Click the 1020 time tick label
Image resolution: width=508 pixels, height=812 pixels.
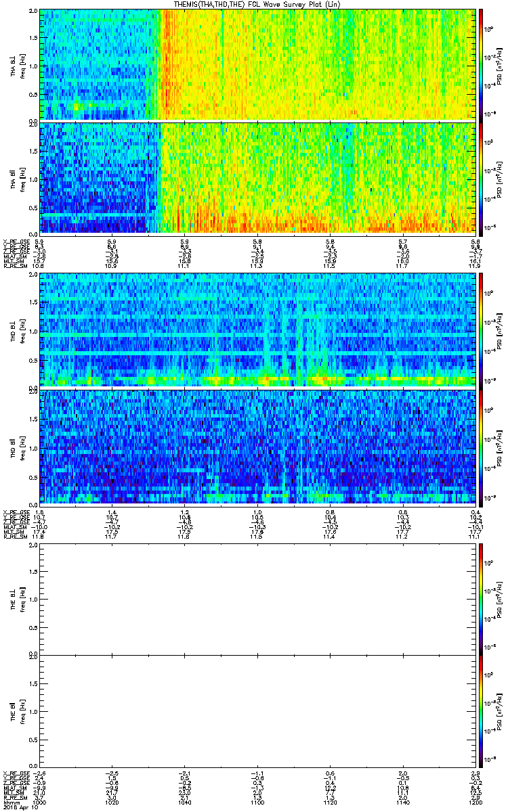pyautogui.click(x=112, y=802)
